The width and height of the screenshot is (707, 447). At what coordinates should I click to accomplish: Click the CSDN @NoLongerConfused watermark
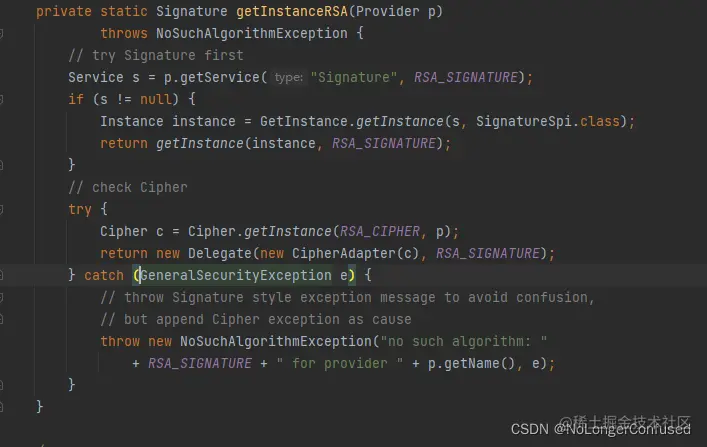point(600,429)
